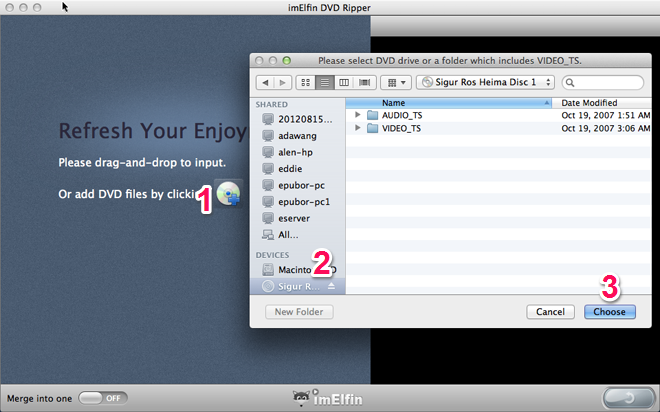This screenshot has width=660, height=412.
Task: Click the add DVD disc icon
Action: [x=229, y=194]
